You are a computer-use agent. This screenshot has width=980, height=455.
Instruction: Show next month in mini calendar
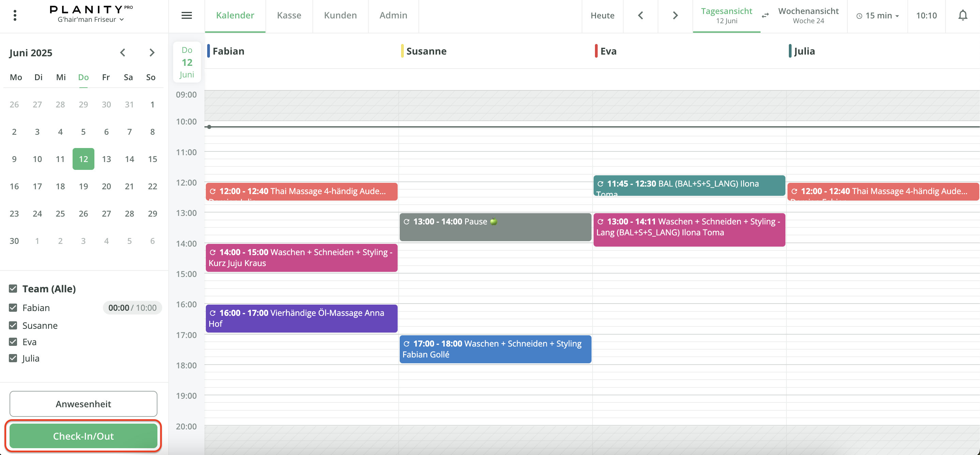tap(152, 53)
